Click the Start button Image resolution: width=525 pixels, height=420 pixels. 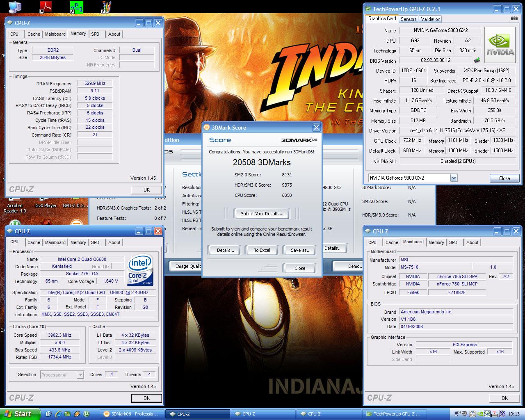point(20,414)
